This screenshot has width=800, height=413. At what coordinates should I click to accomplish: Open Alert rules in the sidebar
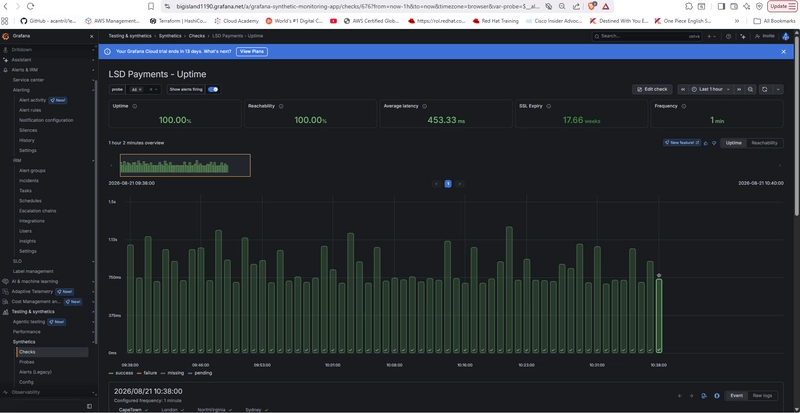[x=30, y=110]
